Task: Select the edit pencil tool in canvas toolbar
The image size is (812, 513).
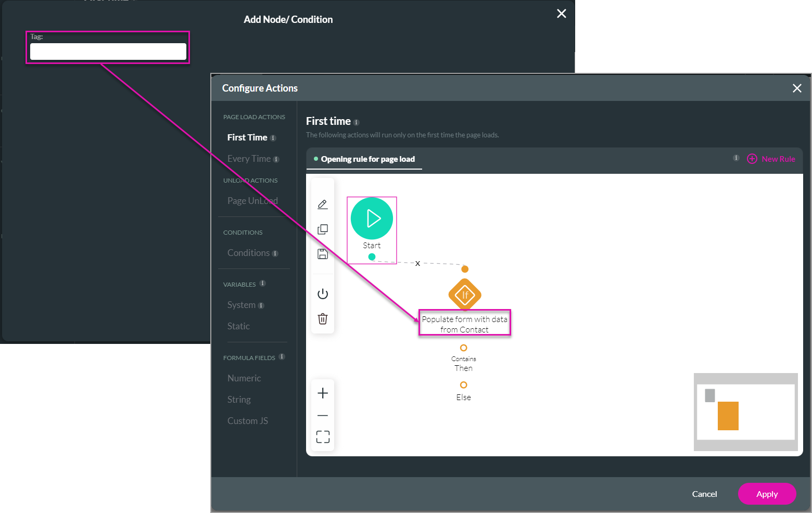Action: tap(323, 204)
